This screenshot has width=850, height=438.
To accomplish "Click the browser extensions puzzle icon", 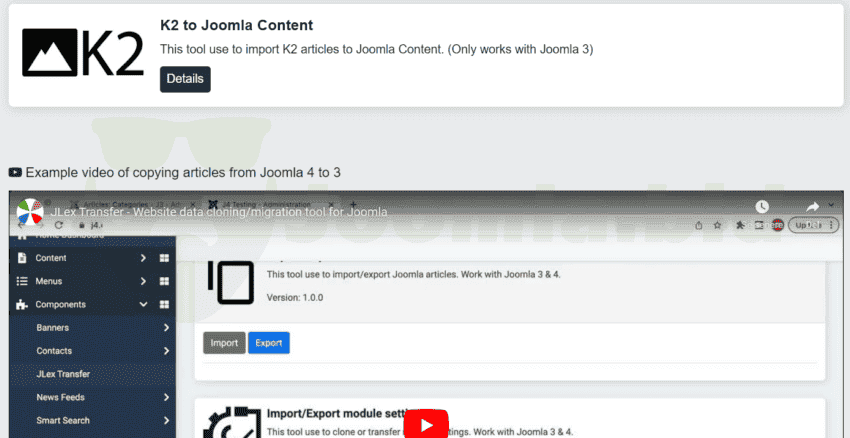I will click(x=739, y=226).
